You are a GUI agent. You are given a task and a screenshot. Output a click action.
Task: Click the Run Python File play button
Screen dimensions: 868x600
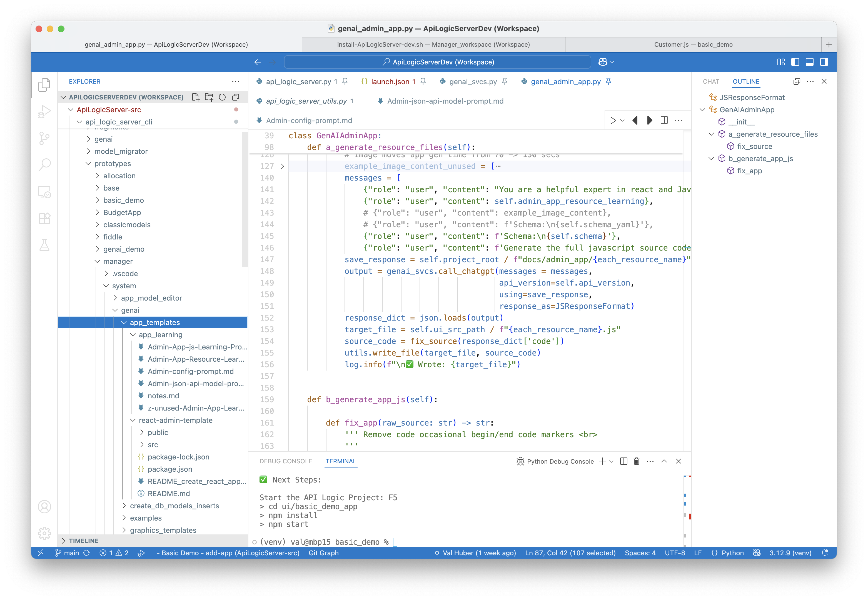tap(613, 121)
